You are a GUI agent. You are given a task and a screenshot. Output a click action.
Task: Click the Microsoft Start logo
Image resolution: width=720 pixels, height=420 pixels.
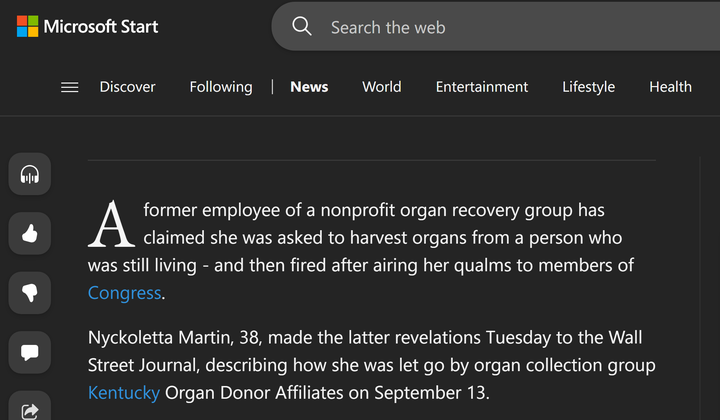click(x=27, y=27)
